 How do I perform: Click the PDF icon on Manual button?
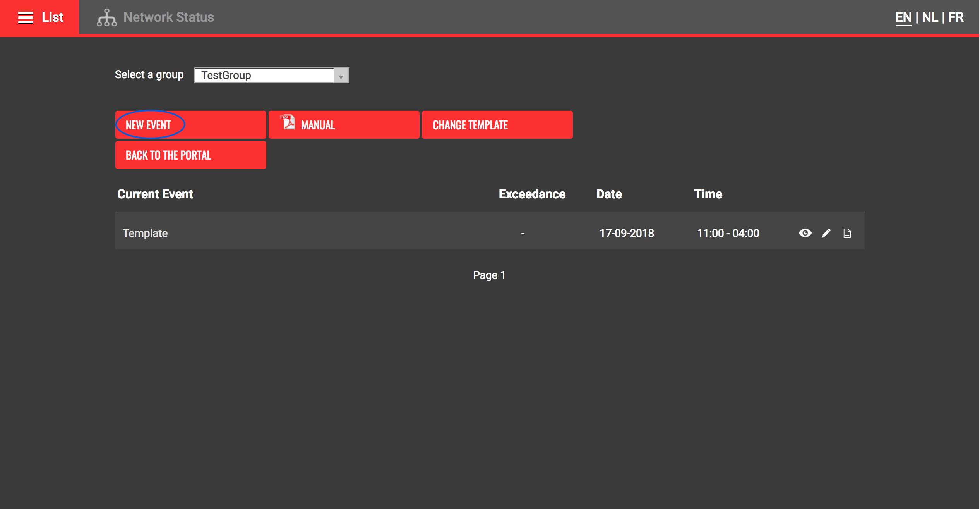click(x=288, y=122)
